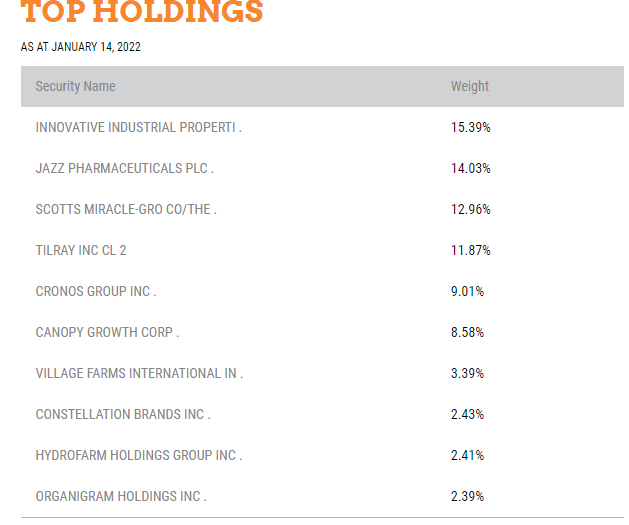Select the 3.39% weight cell

click(468, 373)
